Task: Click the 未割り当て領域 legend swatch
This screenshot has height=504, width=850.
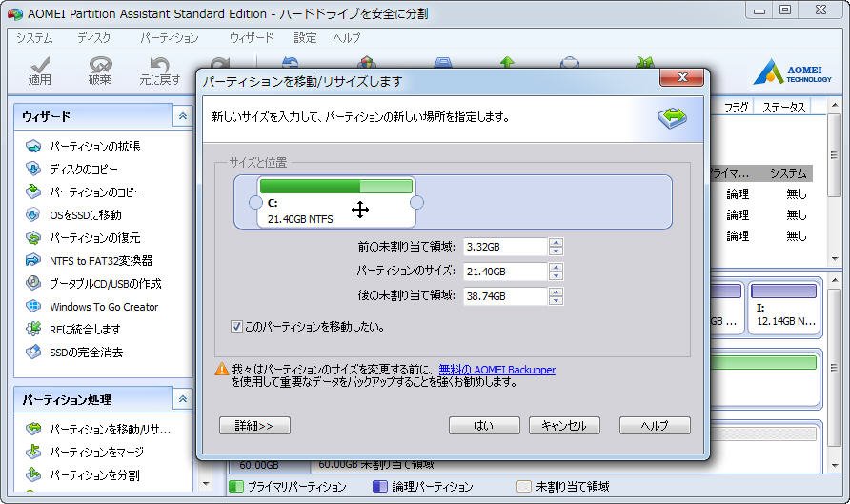Action: pyautogui.click(x=524, y=487)
